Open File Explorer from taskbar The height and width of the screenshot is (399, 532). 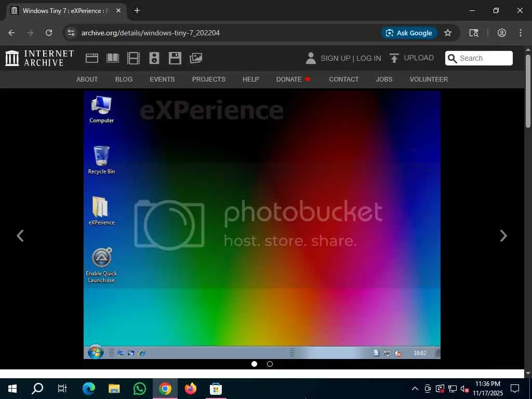114,389
